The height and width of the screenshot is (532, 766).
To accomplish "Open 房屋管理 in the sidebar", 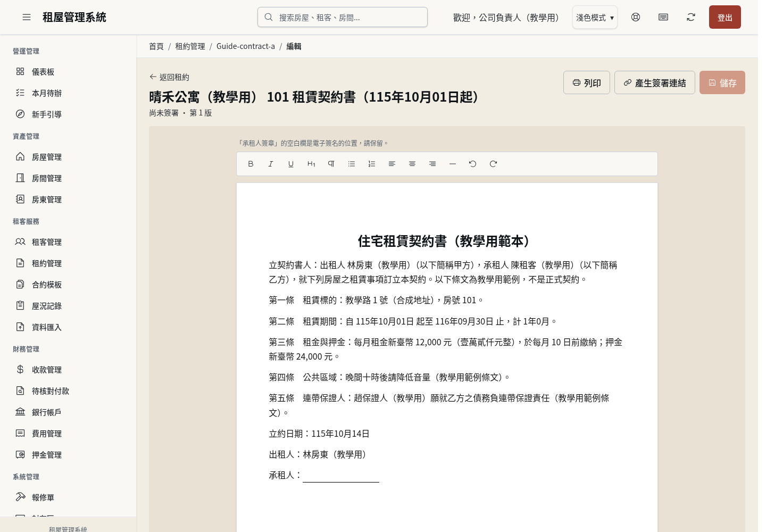I will pyautogui.click(x=68, y=157).
